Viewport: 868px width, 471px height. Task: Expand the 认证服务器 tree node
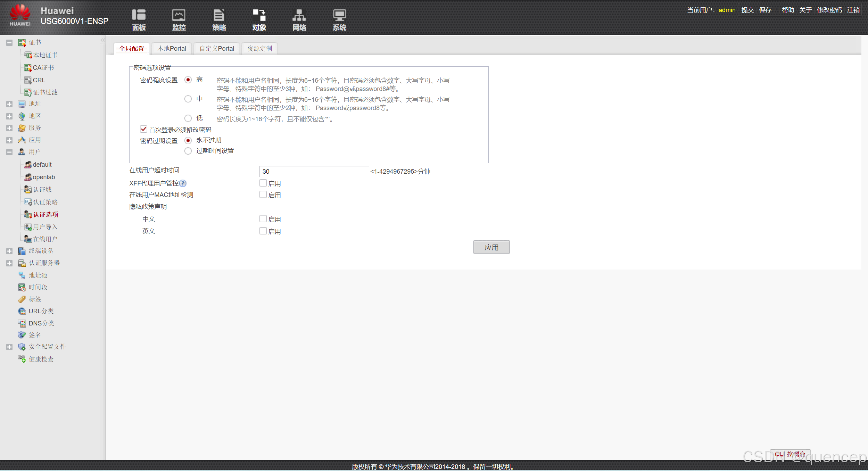(x=9, y=263)
